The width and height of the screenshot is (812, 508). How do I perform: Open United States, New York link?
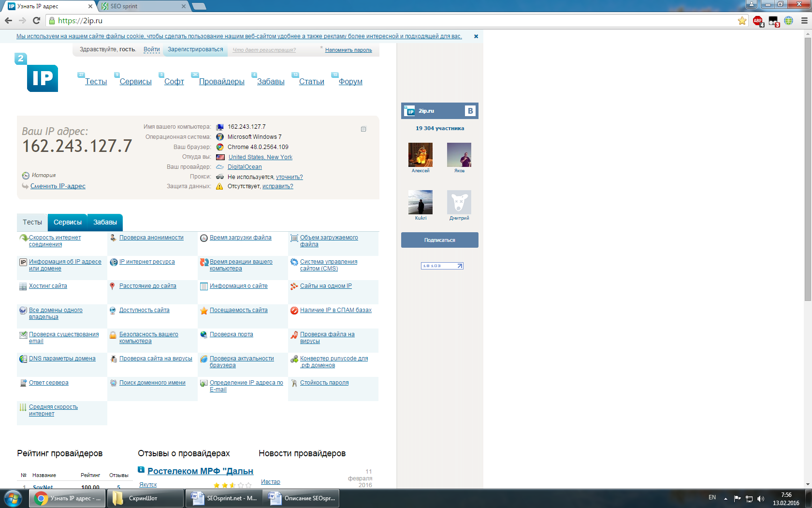pos(261,157)
